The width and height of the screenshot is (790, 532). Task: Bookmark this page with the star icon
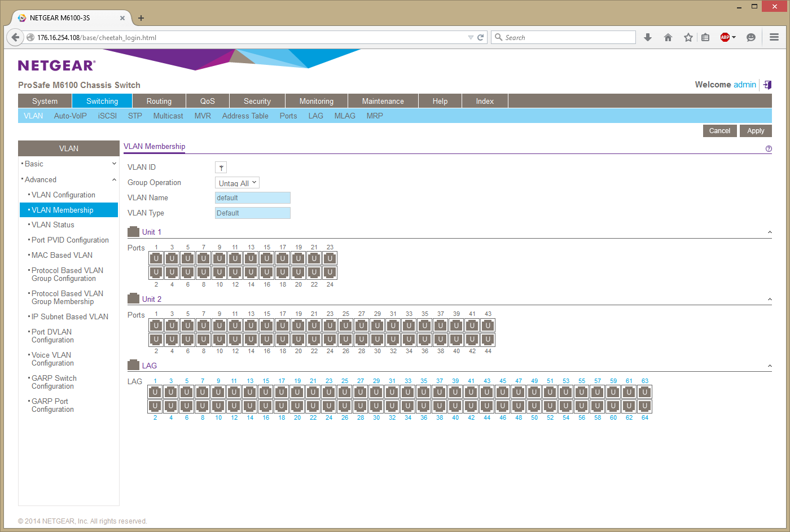(688, 37)
